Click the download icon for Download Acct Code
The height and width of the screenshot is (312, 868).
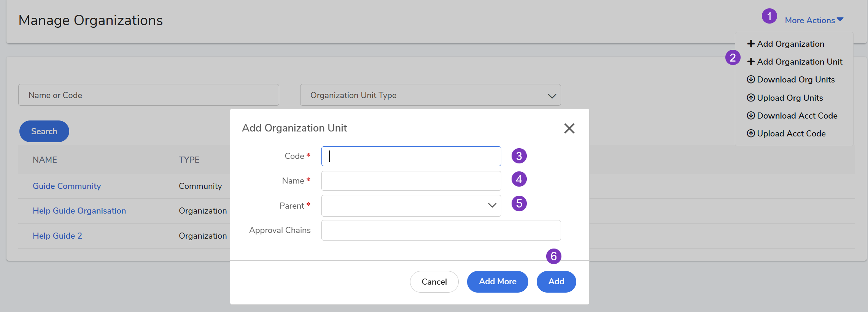coord(750,116)
